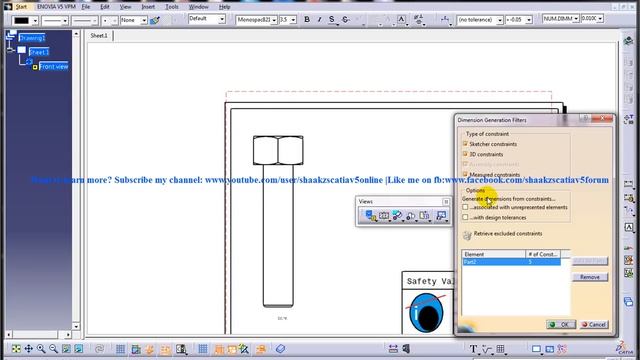Click the Fit All In icon in bottom toolbar
The height and width of the screenshot is (360, 640).
[x=16, y=349]
